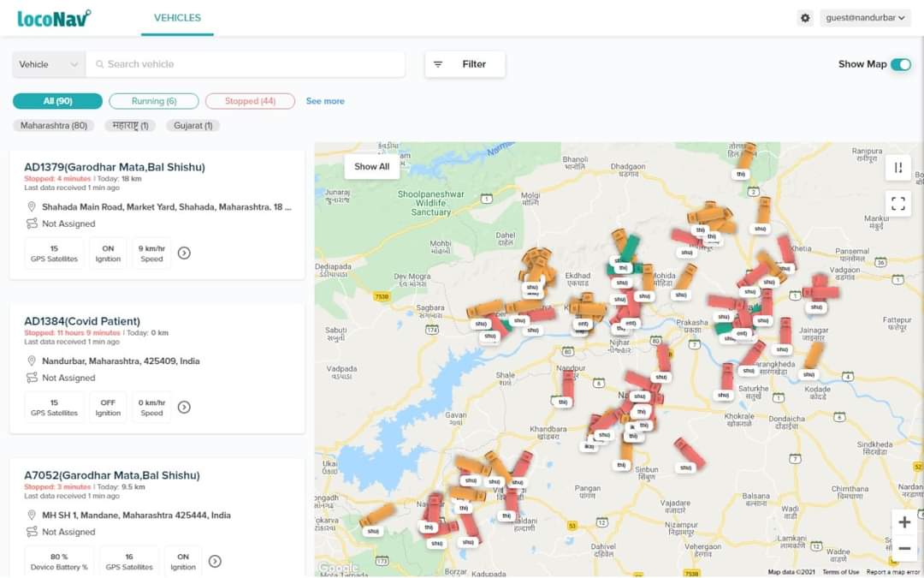Select the All (90) vehicles tab

tap(57, 101)
